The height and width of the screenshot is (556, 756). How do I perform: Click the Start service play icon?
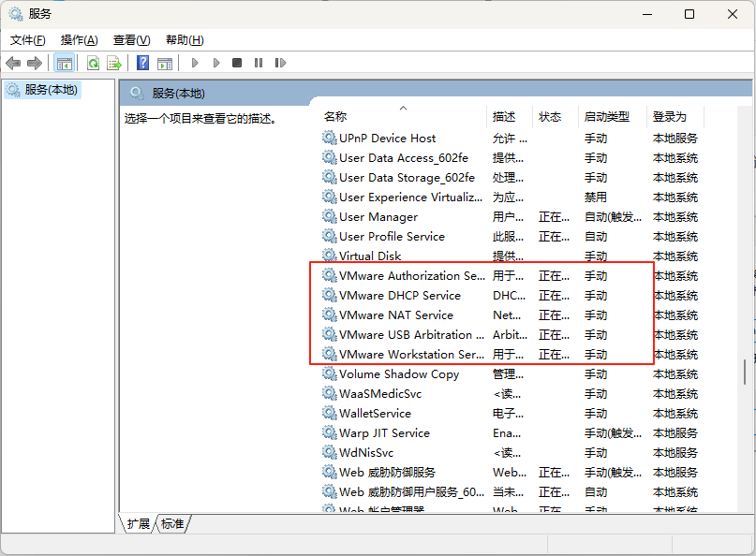195,63
